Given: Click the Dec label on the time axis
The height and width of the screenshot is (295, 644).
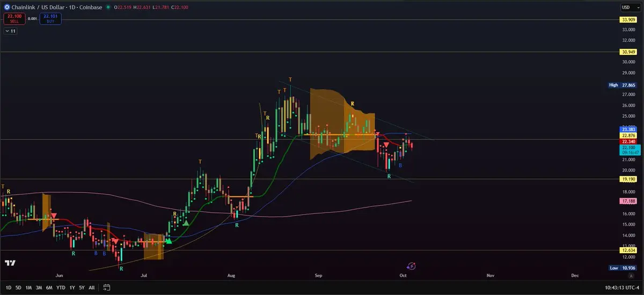Looking at the screenshot, I should coord(575,275).
